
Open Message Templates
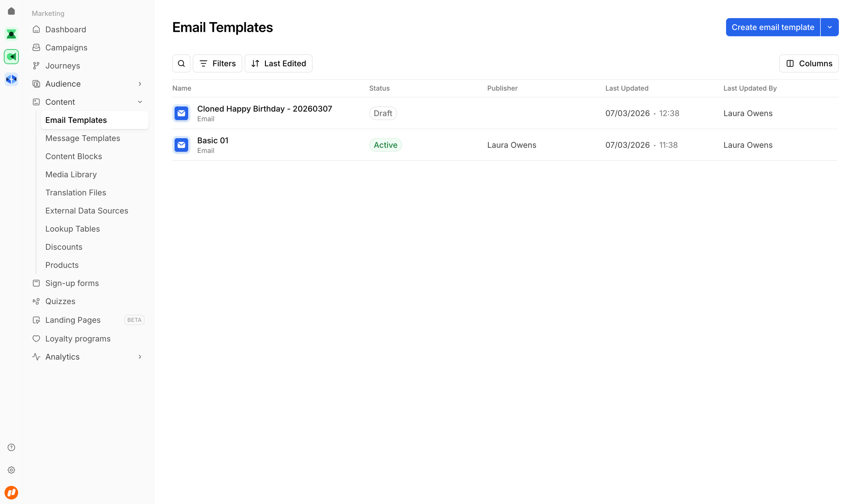[x=82, y=138]
